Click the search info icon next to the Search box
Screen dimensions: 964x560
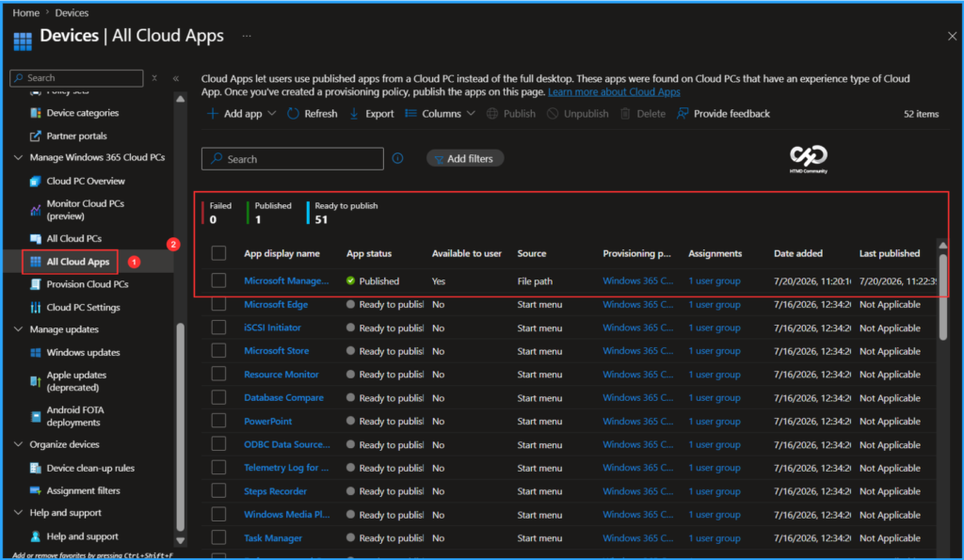(398, 159)
